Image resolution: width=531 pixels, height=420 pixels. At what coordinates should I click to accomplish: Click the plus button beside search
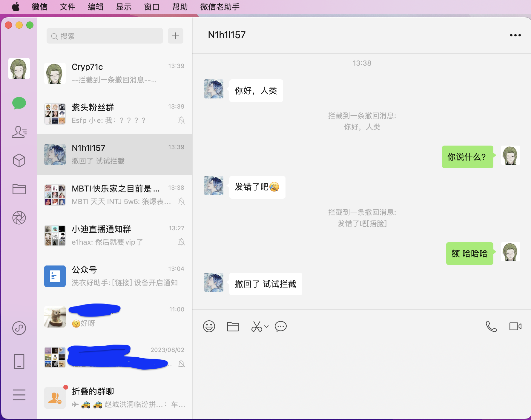[x=176, y=36]
